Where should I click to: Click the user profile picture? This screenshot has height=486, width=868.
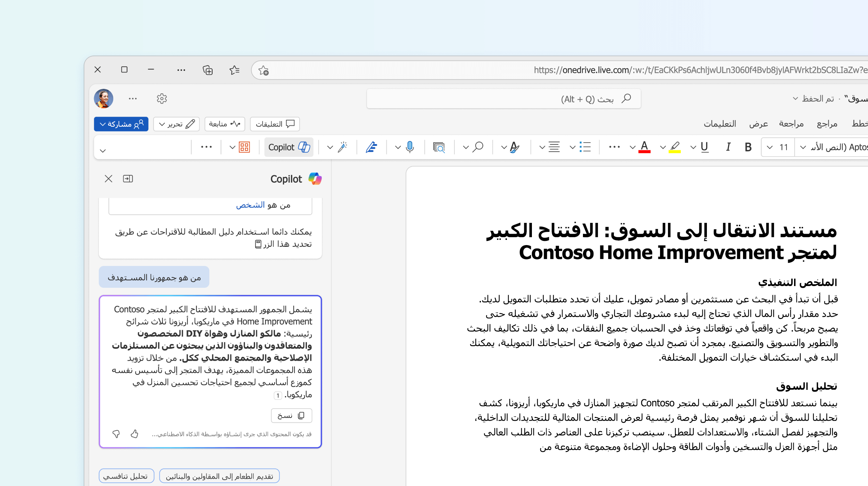click(x=103, y=99)
